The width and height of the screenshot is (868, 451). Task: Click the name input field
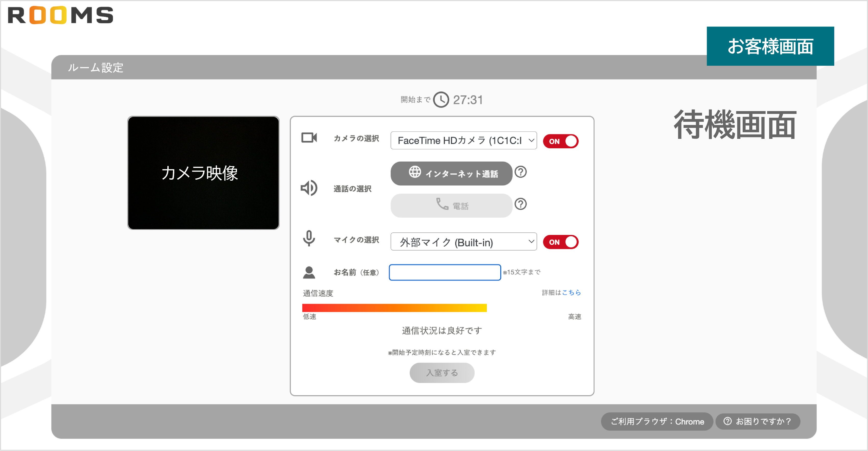click(445, 272)
